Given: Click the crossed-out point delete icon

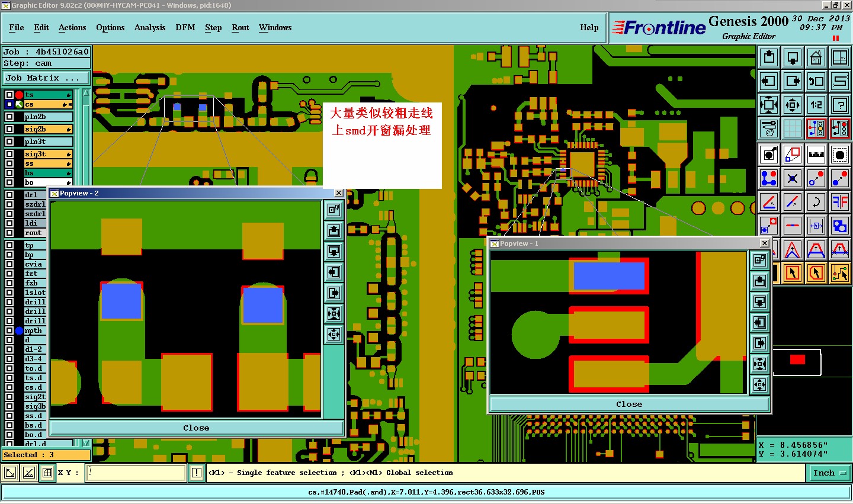Looking at the screenshot, I should coord(793,178).
